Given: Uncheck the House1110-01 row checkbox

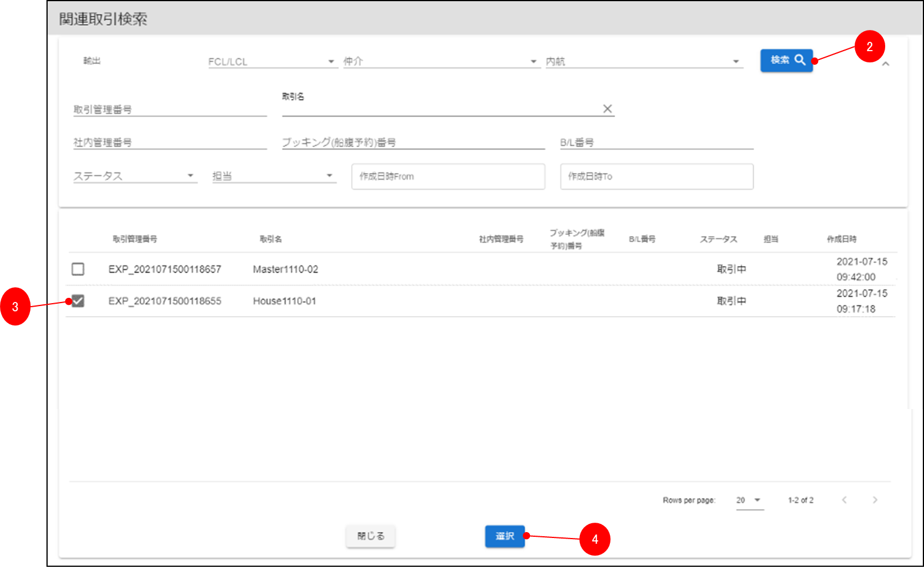Looking at the screenshot, I should pyautogui.click(x=78, y=301).
